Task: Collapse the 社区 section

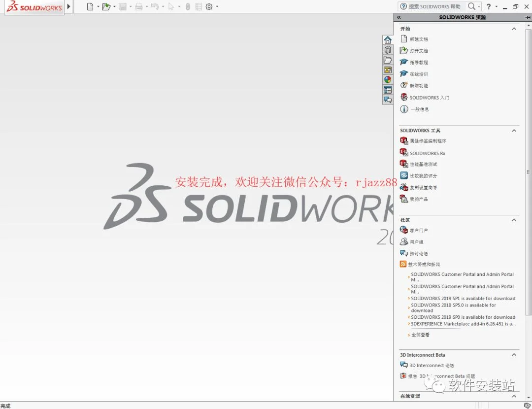Action: pos(514,220)
